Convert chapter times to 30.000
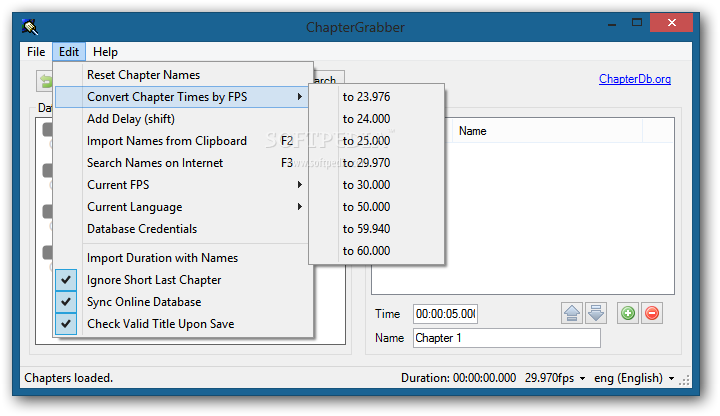This screenshot has width=720, height=416. [377, 185]
